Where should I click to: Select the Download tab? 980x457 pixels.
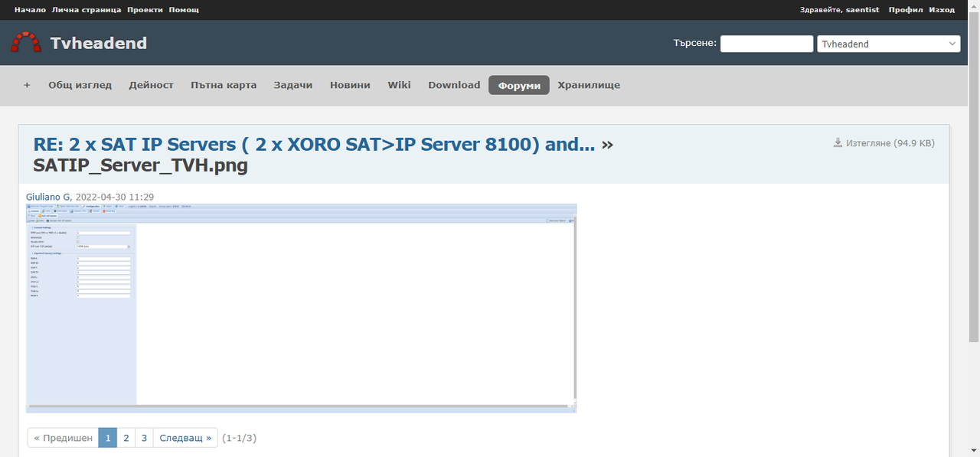click(454, 85)
